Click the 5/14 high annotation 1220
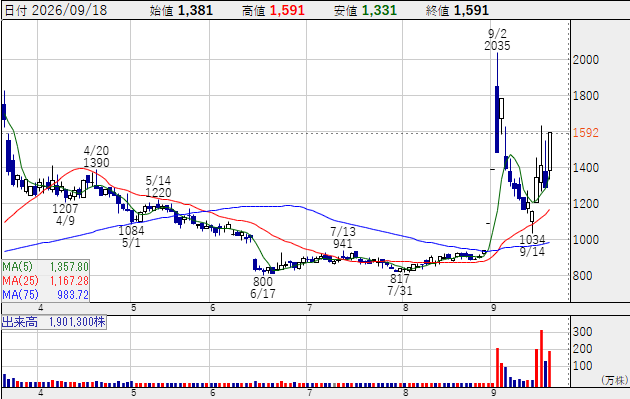Viewport: 630px width, 399px height. pos(158,192)
